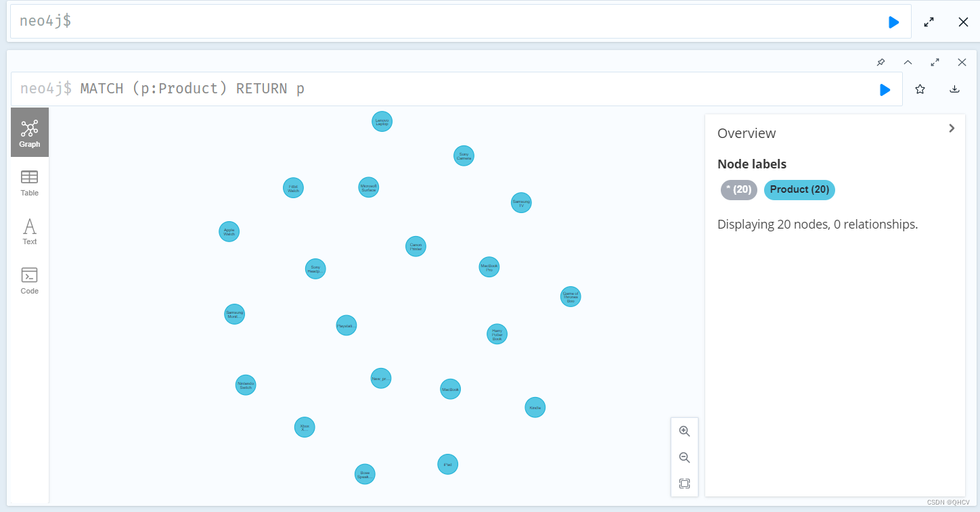This screenshot has height=512, width=980.
Task: Close the top query editor
Action: (x=963, y=22)
